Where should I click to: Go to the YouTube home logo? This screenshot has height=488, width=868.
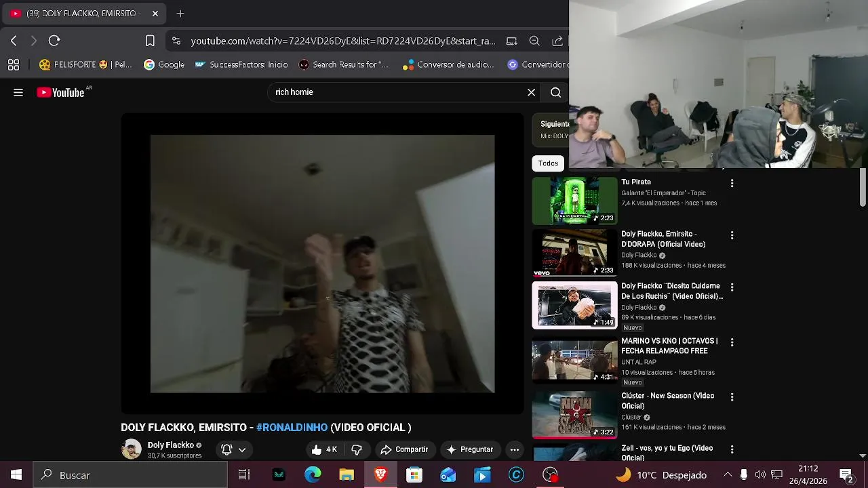tap(61, 92)
